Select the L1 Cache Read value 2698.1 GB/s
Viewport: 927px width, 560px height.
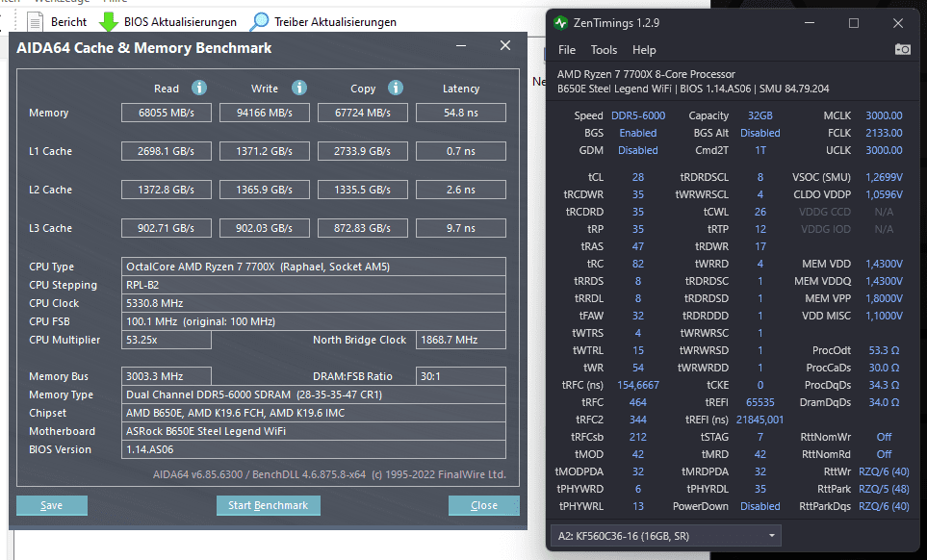[x=167, y=151]
